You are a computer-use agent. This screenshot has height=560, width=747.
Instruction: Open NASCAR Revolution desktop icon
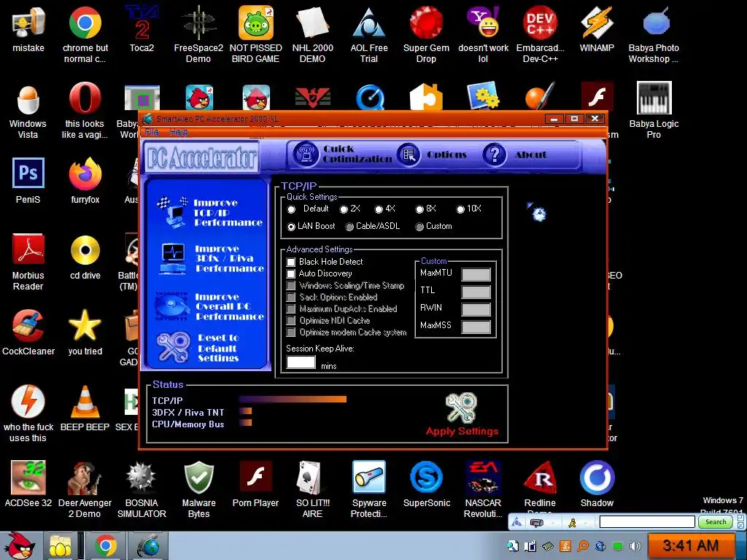pos(483,489)
